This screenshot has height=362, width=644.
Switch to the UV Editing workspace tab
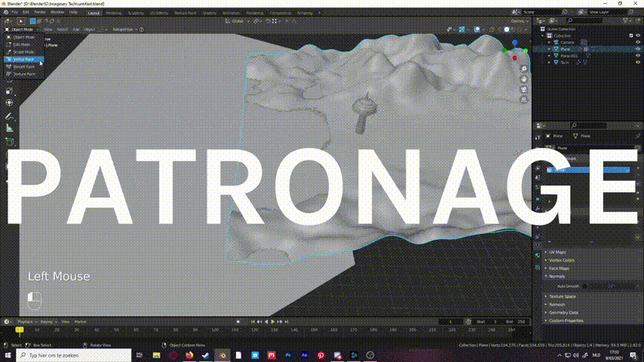(159, 13)
